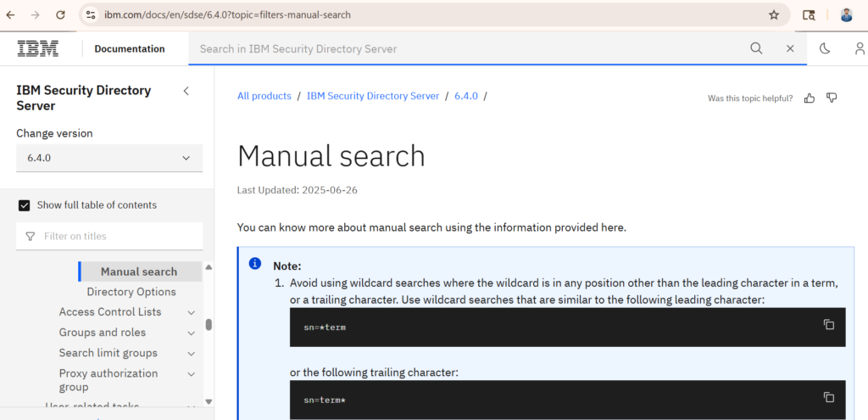Copy the sn=*term code snippet
Viewport: 868px width, 420px height.
click(x=829, y=325)
